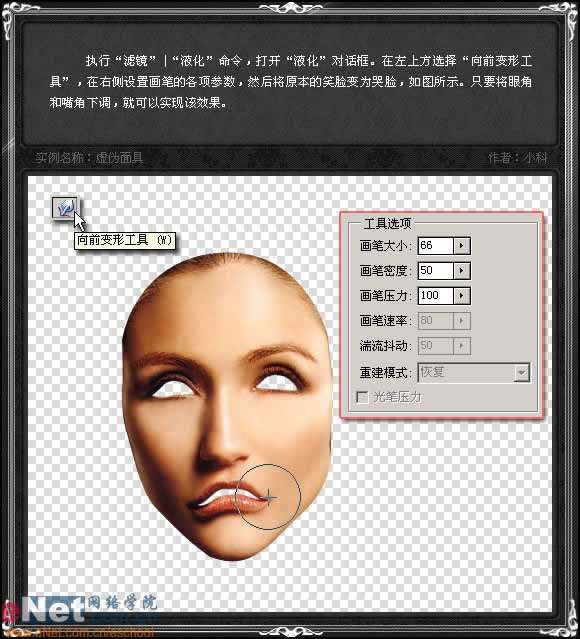Click the 实例名称：虚伪面具 caption text
The width and height of the screenshot is (580, 639).
coord(89,158)
